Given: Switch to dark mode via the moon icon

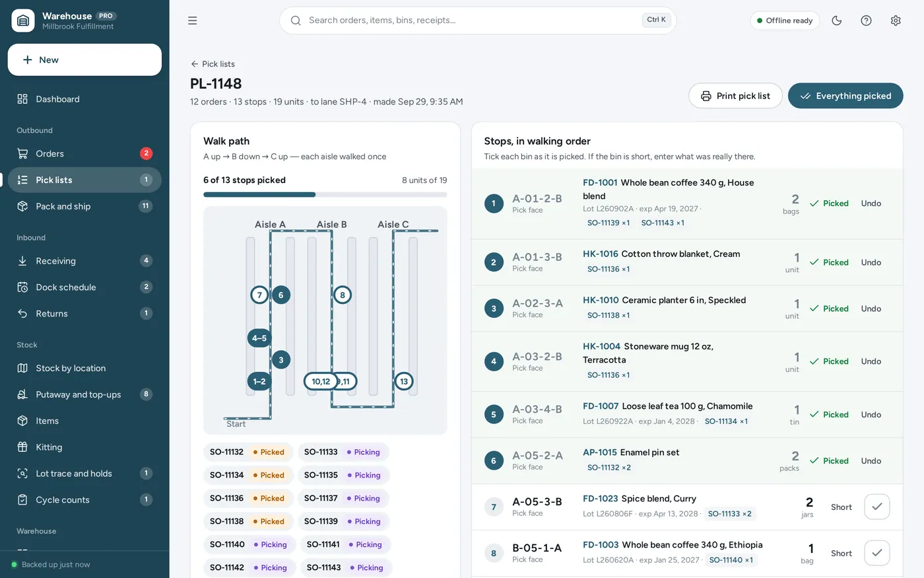Looking at the screenshot, I should (837, 20).
